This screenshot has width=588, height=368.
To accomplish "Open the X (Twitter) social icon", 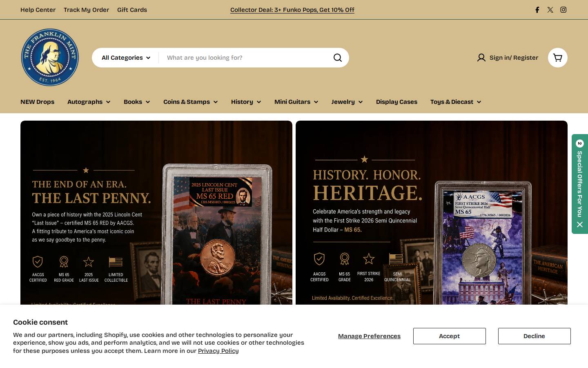I will tap(550, 10).
